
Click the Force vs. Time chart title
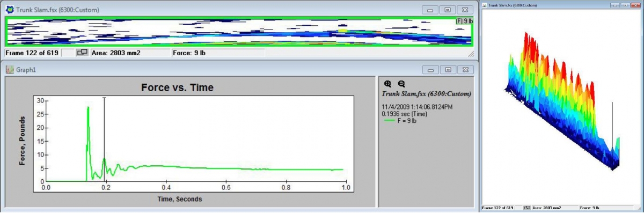[x=177, y=87]
